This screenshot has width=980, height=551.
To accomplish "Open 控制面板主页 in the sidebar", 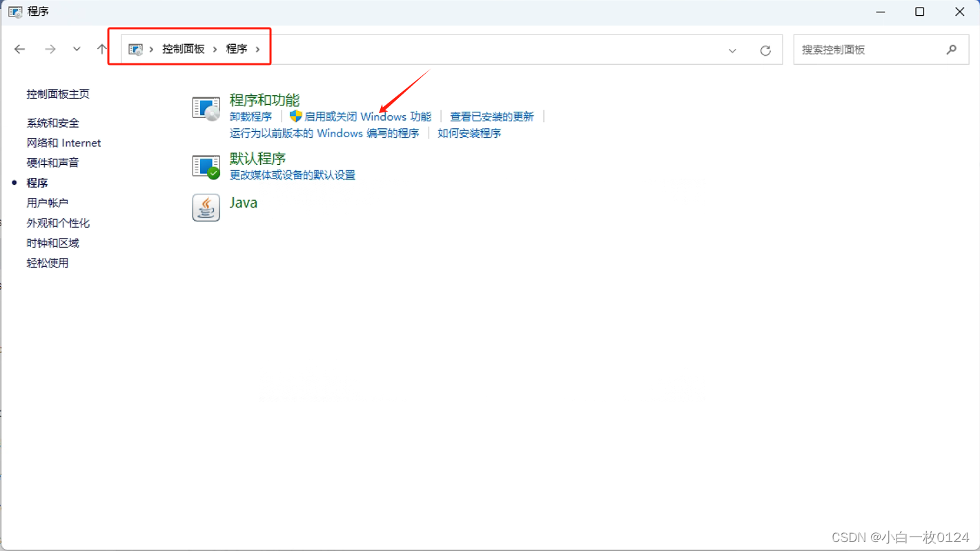I will pos(58,94).
